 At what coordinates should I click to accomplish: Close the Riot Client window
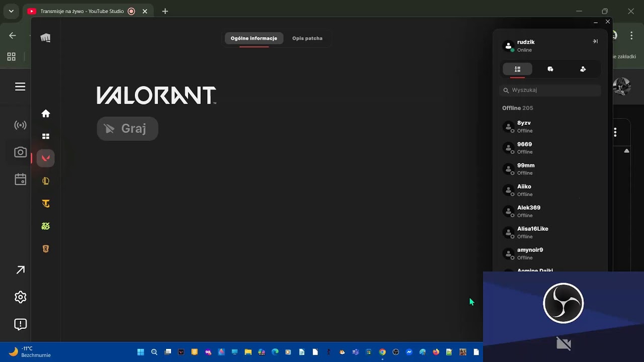608,22
